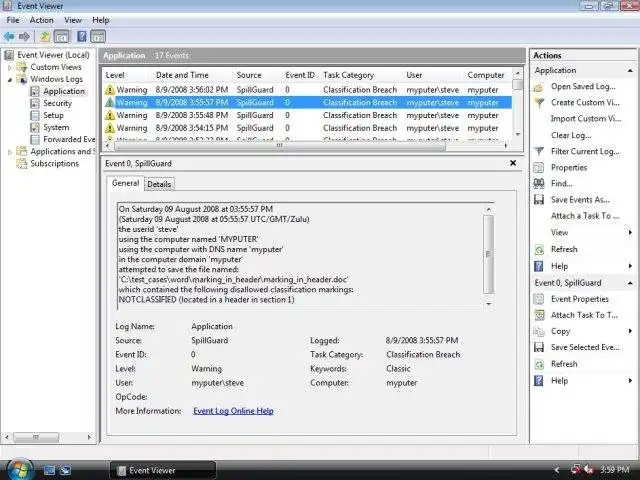This screenshot has height=480, width=640.
Task: Click the Find action
Action: tap(561, 184)
